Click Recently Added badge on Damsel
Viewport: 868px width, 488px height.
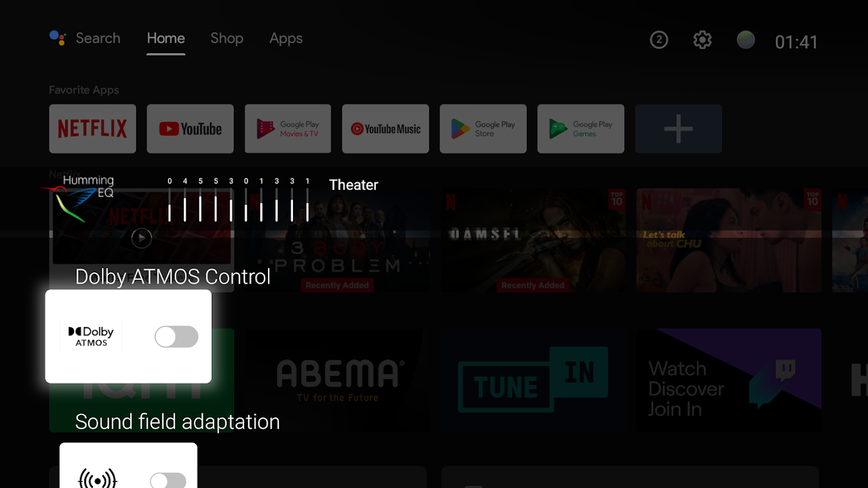click(x=533, y=285)
